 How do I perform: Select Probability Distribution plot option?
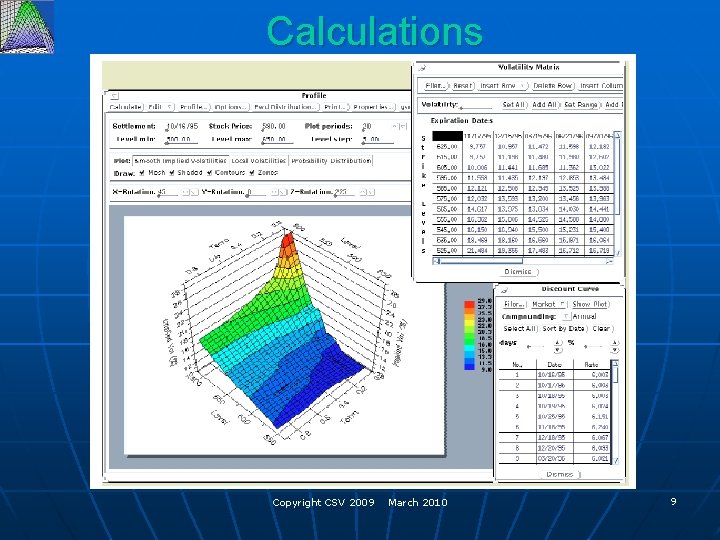(331, 161)
